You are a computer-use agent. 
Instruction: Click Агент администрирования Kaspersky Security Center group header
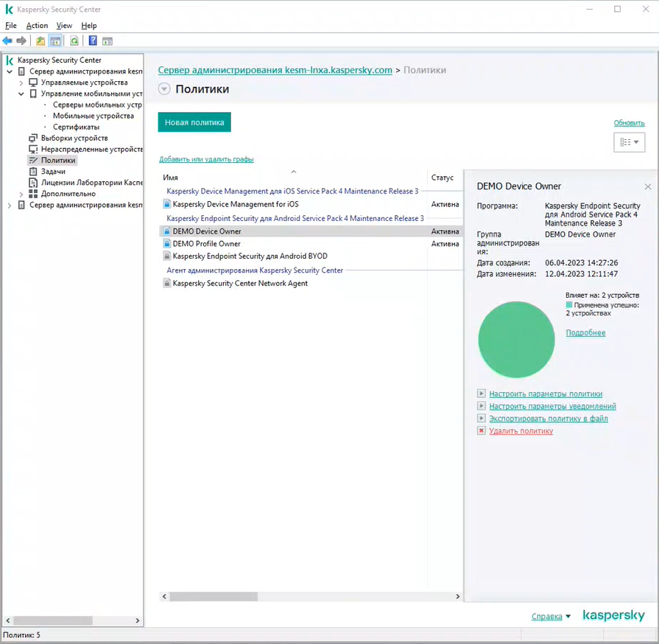[255, 270]
